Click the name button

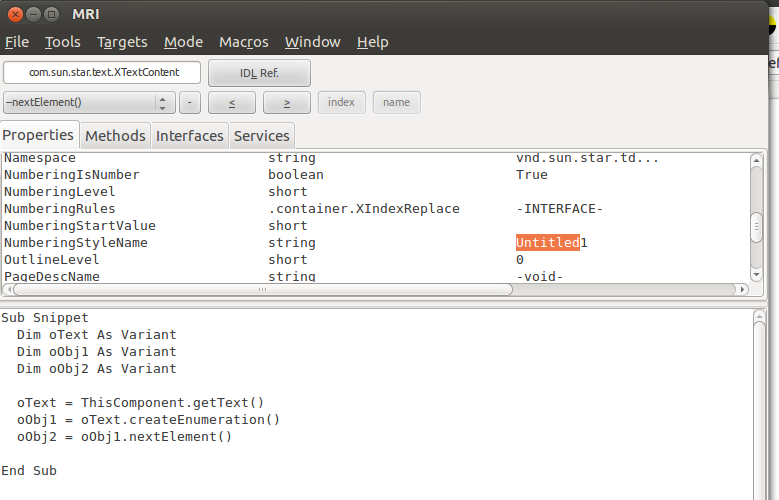coord(396,102)
